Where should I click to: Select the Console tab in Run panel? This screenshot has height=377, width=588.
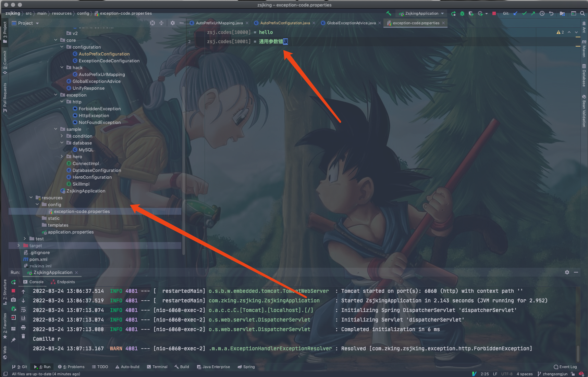tap(34, 282)
